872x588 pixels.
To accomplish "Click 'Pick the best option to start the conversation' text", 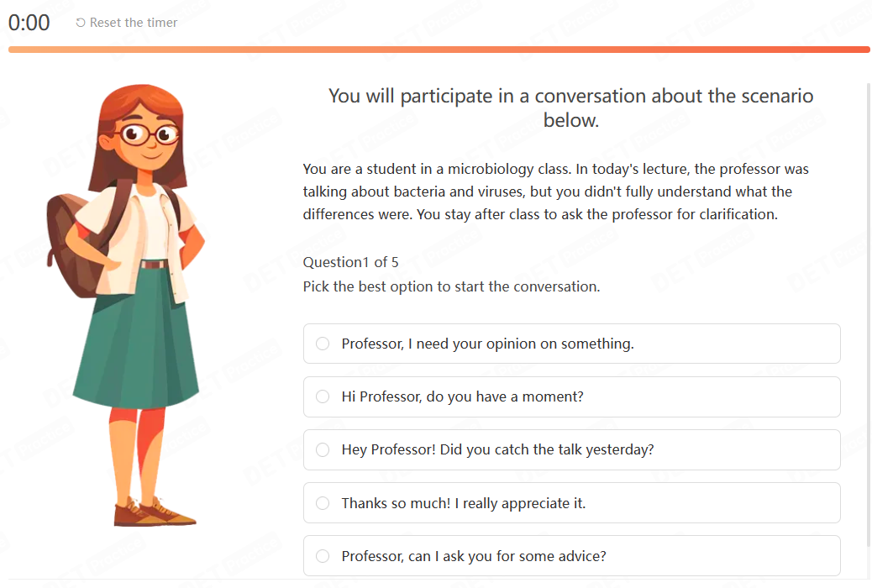I will tap(451, 286).
